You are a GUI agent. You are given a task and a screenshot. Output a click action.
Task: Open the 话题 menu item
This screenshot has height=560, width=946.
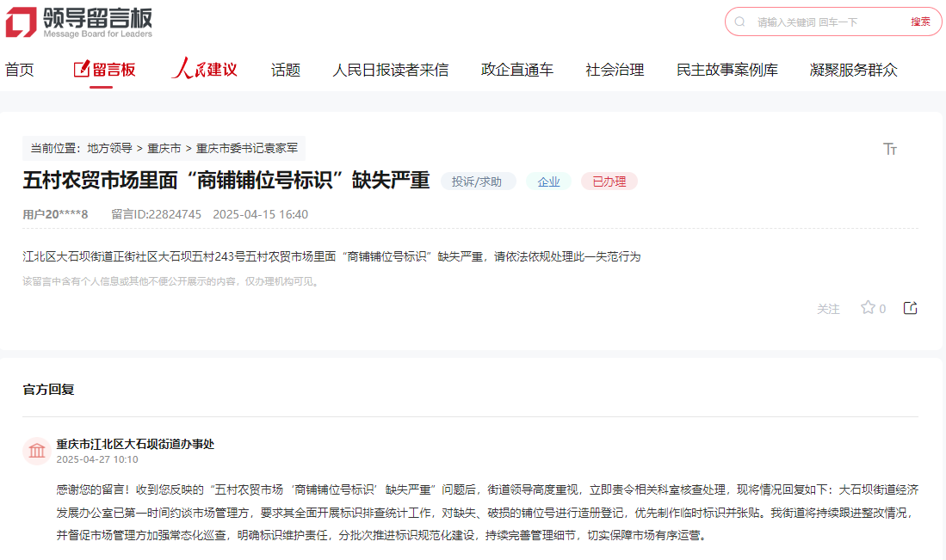285,69
